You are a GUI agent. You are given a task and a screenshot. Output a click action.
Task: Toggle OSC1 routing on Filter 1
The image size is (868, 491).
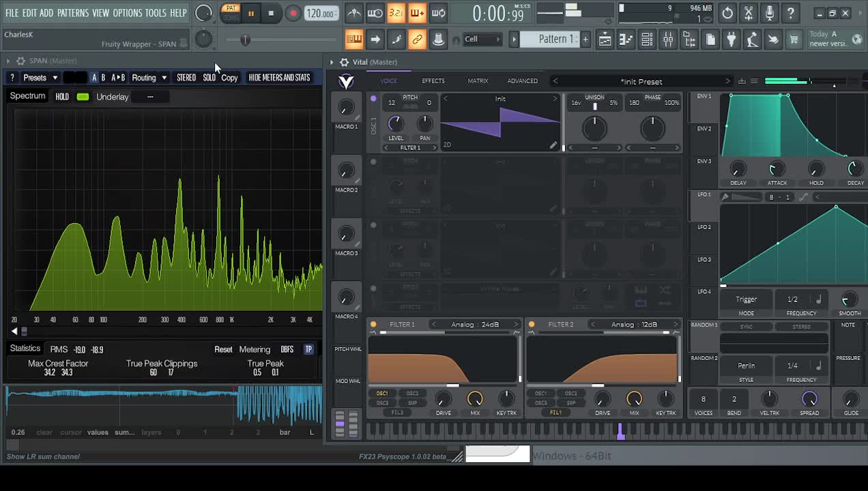point(382,393)
